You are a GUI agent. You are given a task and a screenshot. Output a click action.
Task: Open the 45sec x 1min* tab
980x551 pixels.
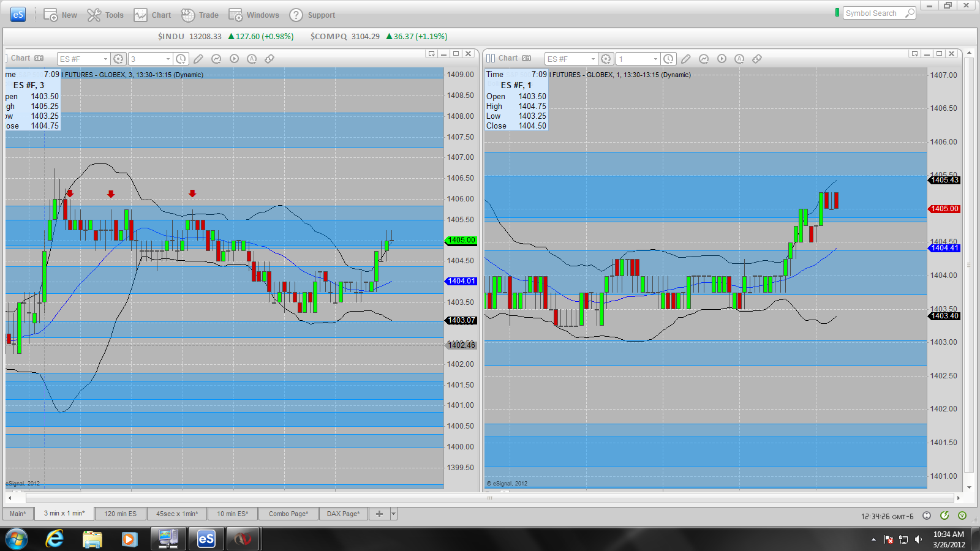tap(177, 514)
